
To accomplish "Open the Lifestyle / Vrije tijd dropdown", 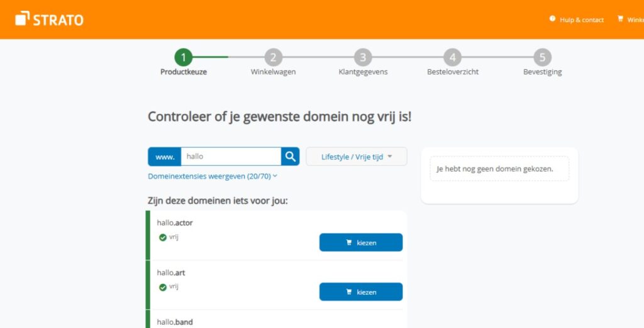I will pyautogui.click(x=356, y=157).
